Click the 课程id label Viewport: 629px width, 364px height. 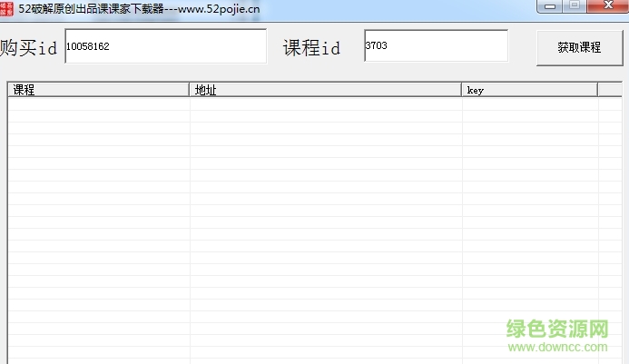click(x=311, y=48)
